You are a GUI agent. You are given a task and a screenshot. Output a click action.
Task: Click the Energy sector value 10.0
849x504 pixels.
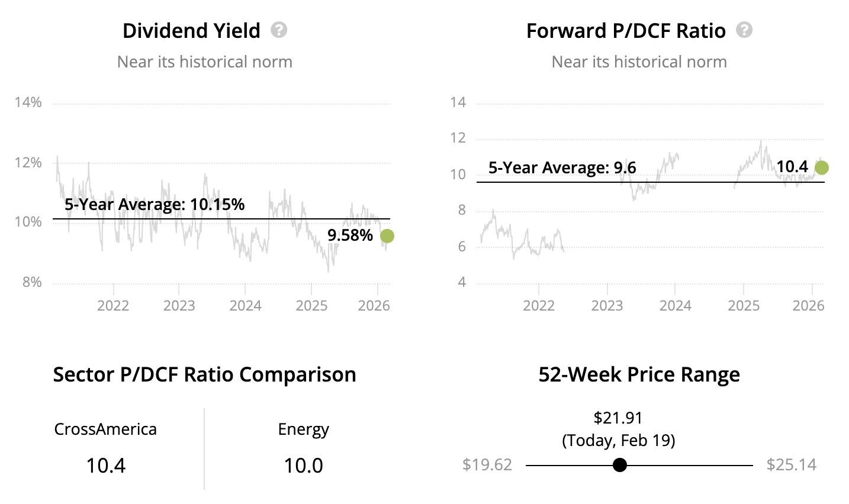coord(303,466)
